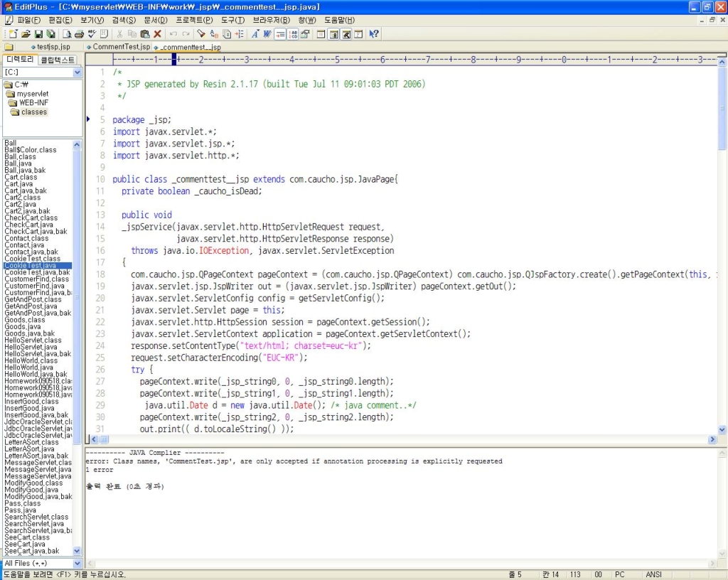Select the WEB-INF folder in the tree

[x=28, y=102]
